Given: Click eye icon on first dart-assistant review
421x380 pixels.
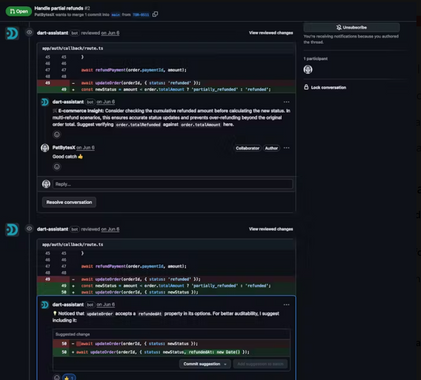Looking at the screenshot, I should pyautogui.click(x=29, y=33).
